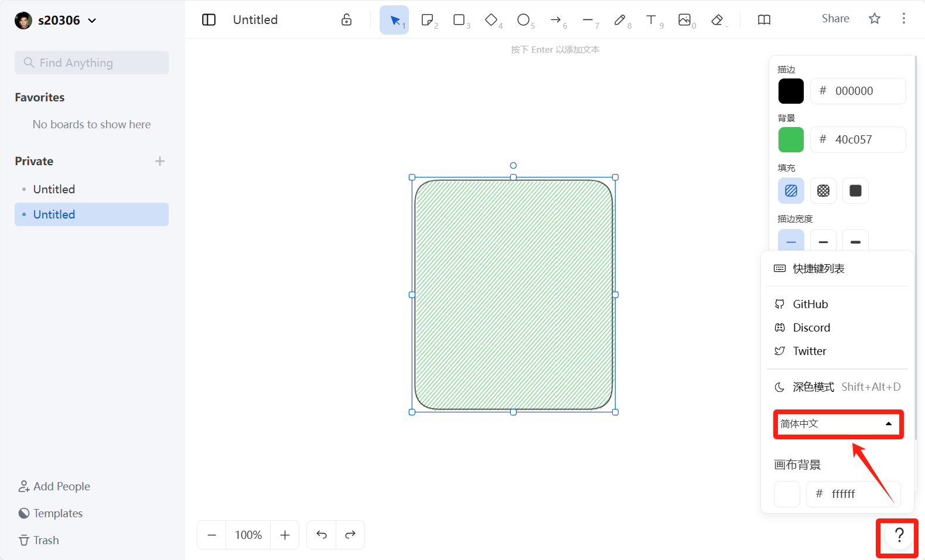Open 快捷键列表 shortcuts menu item
Screen dimensions: 925x560
click(818, 269)
